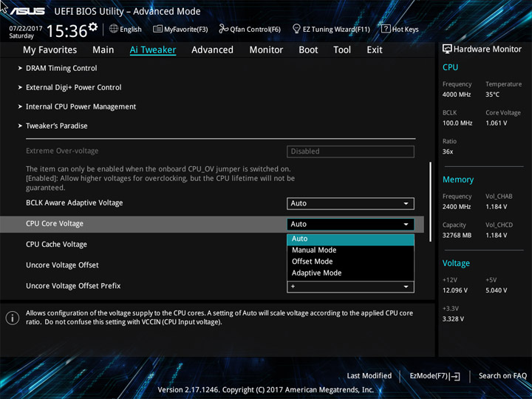Click the settings gear next to the clock
Screen dimensions: 532x399
92,27
